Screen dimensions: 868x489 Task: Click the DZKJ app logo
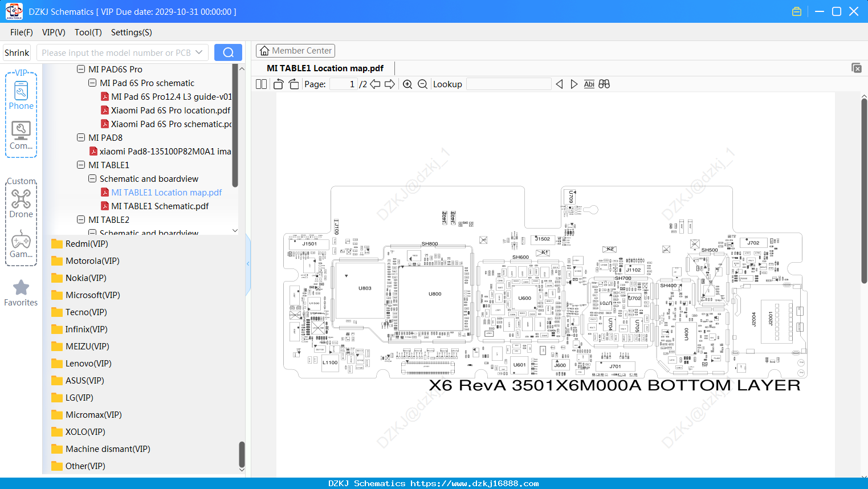[x=14, y=11]
